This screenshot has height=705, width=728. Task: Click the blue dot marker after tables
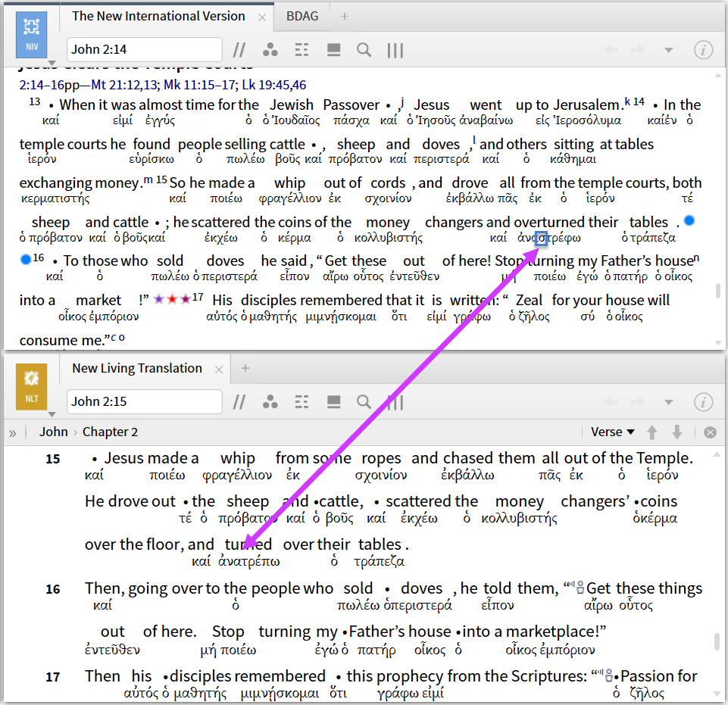click(x=689, y=220)
